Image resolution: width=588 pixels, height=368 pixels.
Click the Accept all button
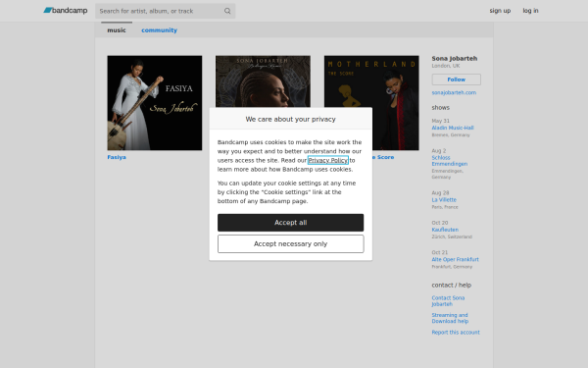[x=291, y=223]
